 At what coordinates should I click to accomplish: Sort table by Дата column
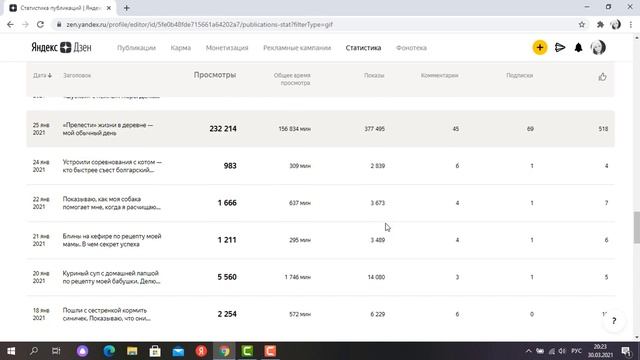tap(42, 76)
